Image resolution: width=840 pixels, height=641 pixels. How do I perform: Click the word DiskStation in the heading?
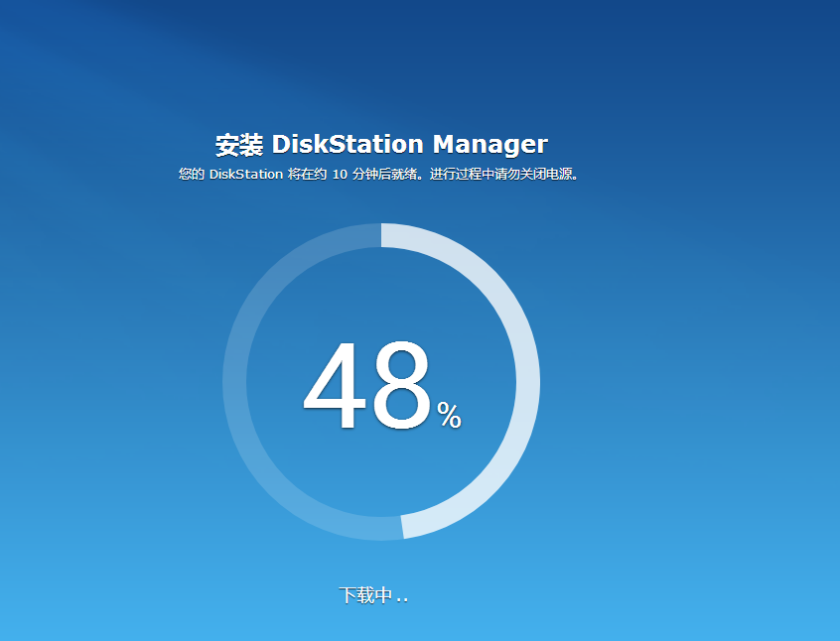click(348, 145)
